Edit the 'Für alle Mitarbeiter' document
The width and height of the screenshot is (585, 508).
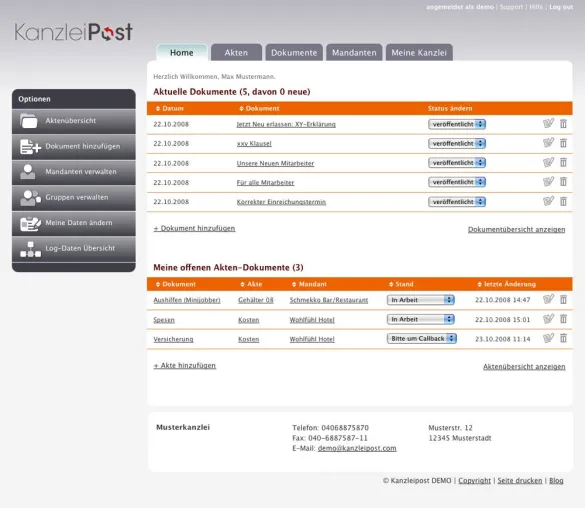click(548, 181)
